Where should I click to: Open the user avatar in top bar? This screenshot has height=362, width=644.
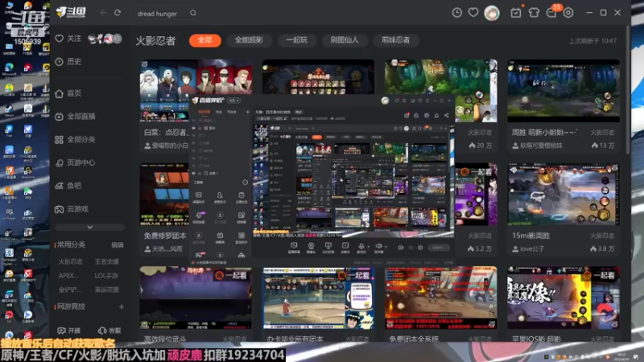(492, 13)
